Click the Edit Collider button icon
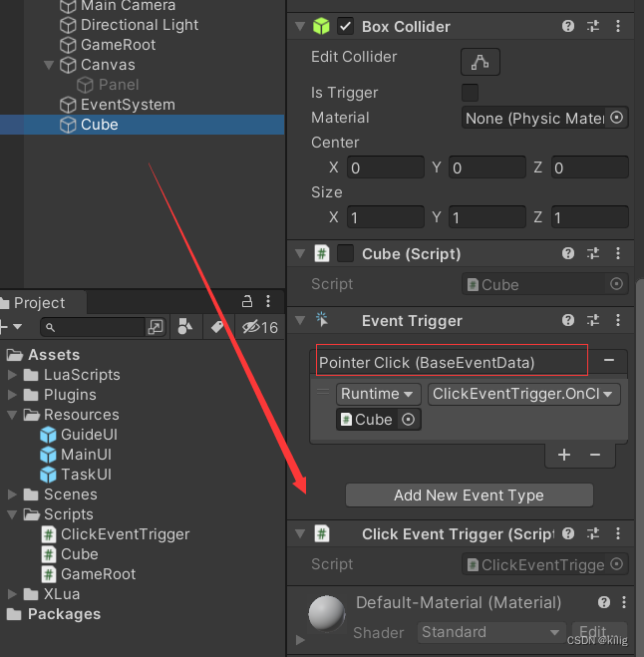This screenshot has height=657, width=644. [481, 62]
